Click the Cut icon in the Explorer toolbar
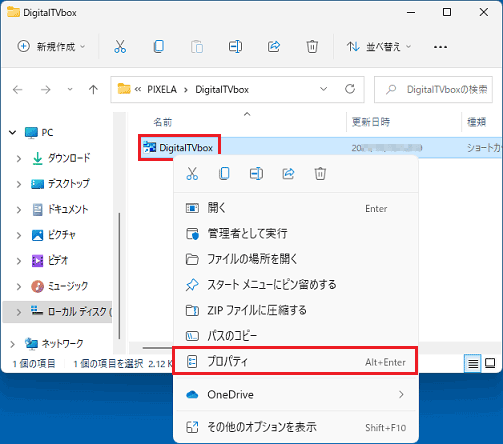 click(120, 47)
